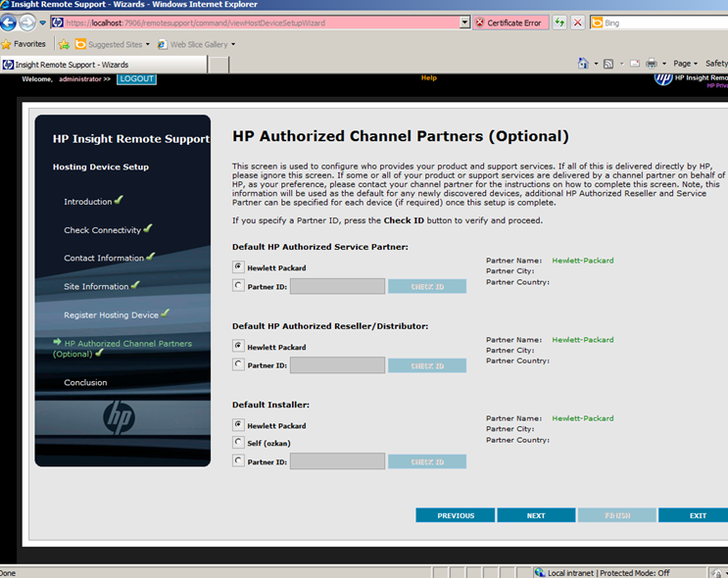
Task: Go to Conclusion wizard step
Action: point(85,382)
